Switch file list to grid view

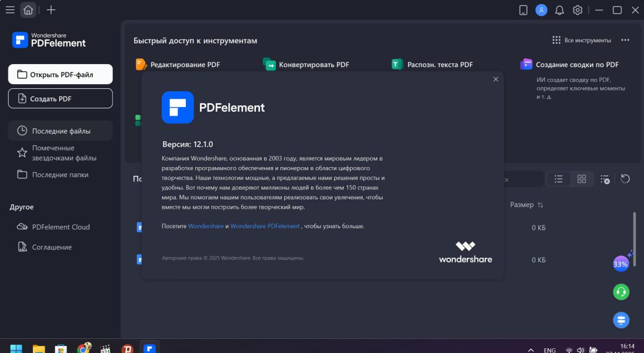(x=582, y=179)
